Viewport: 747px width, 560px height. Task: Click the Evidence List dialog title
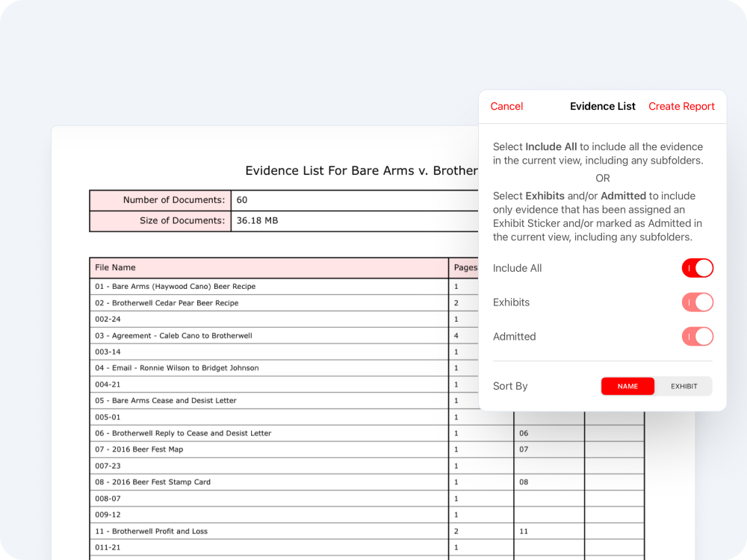click(x=603, y=106)
